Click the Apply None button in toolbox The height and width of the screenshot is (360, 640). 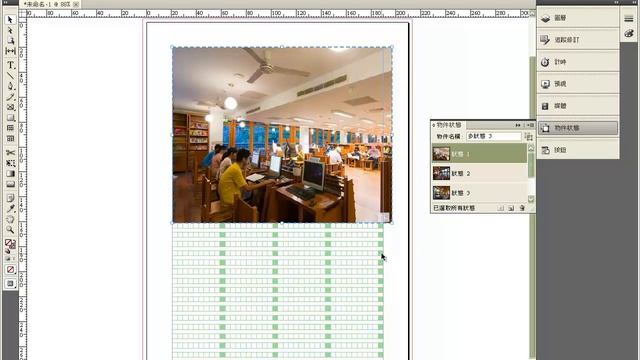10,270
